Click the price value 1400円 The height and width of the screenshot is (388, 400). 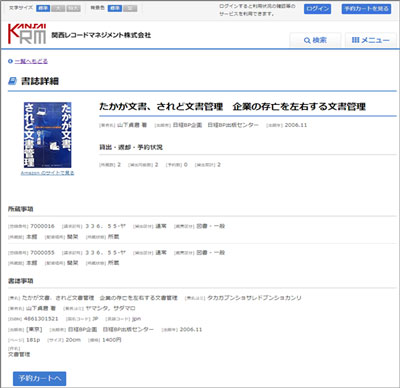point(112,340)
